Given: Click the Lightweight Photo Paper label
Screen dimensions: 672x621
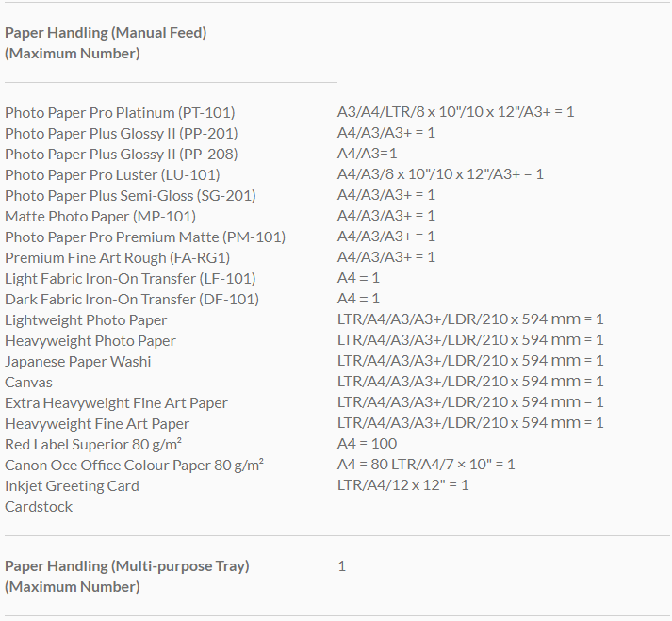Looking at the screenshot, I should pyautogui.click(x=86, y=319).
